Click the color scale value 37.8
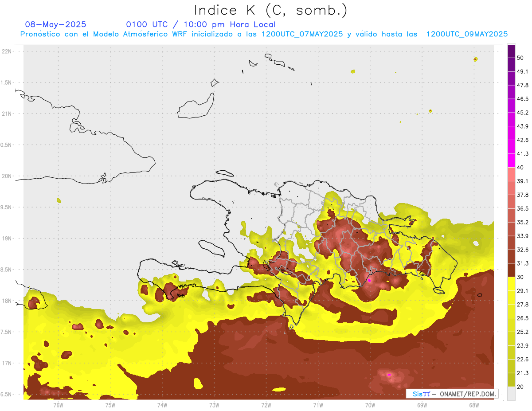The width and height of the screenshot is (532, 411). coord(522,195)
